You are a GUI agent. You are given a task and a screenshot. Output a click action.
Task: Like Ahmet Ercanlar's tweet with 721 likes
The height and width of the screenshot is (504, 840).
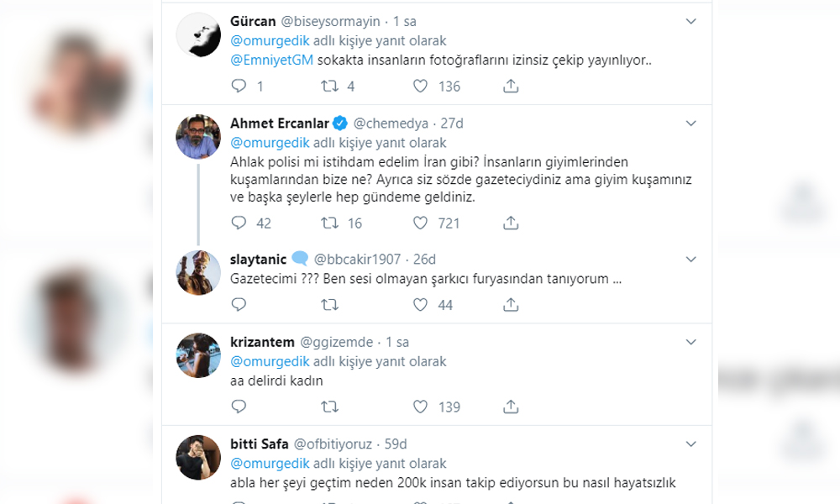pyautogui.click(x=421, y=223)
